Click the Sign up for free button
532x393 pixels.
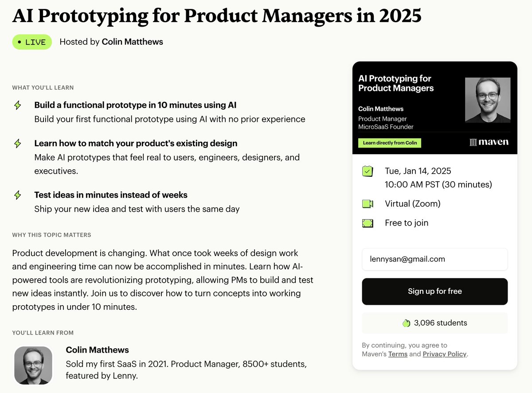click(x=435, y=292)
